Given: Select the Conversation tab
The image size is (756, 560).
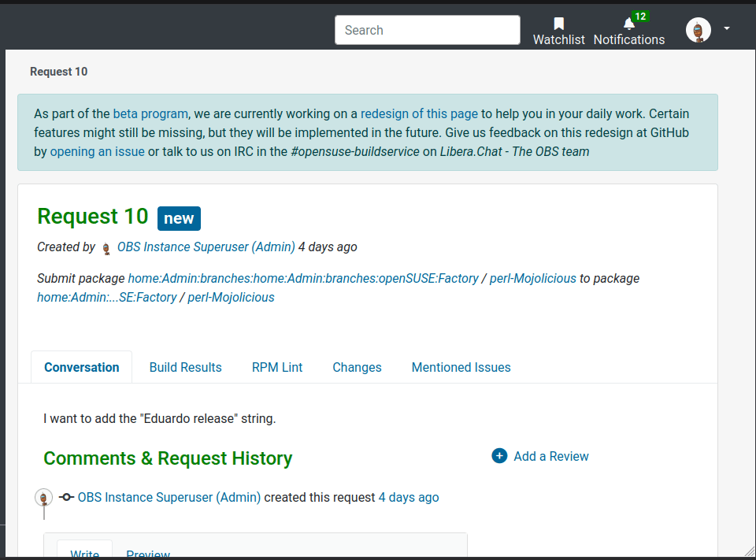Looking at the screenshot, I should [x=82, y=367].
